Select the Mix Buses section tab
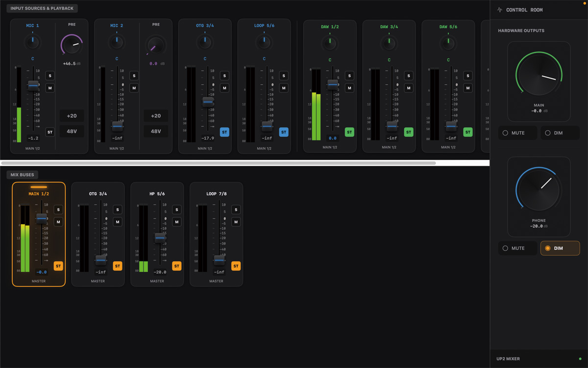 pos(23,175)
